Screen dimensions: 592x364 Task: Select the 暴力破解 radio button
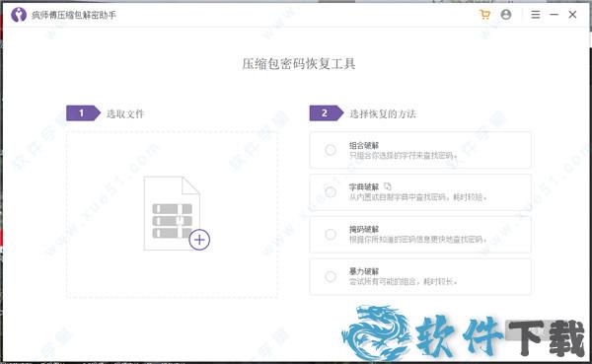tap(331, 276)
